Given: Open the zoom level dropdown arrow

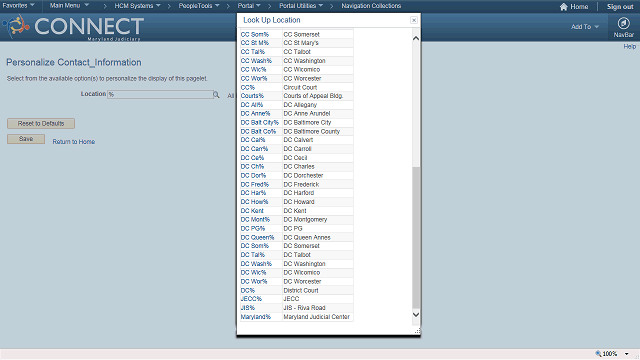Looking at the screenshot, I should point(627,354).
